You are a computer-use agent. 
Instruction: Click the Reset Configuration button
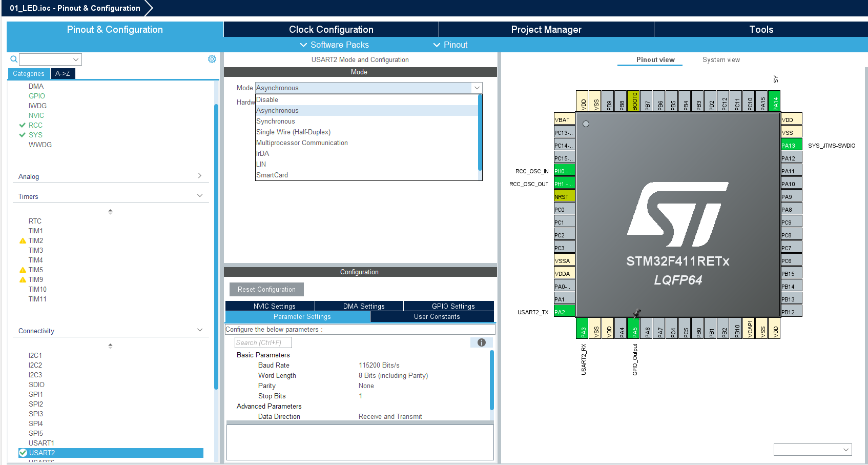click(266, 289)
